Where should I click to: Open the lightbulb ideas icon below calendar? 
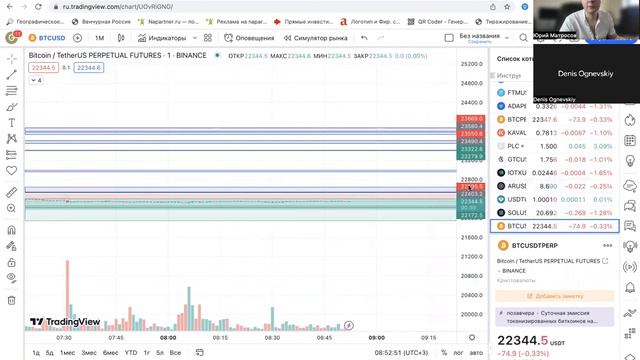pos(630,160)
